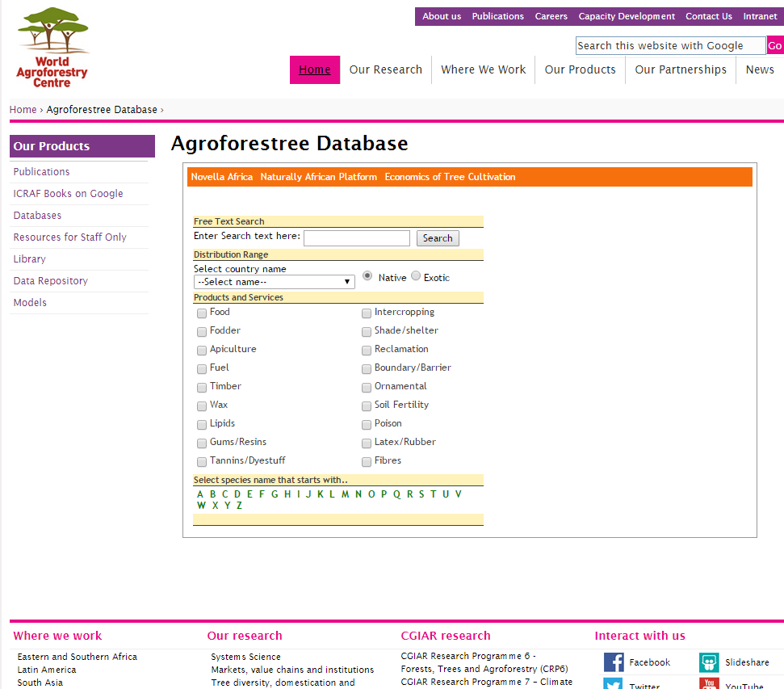Open the Our Research menu
Viewport: 784px width, 689px height.
385,69
